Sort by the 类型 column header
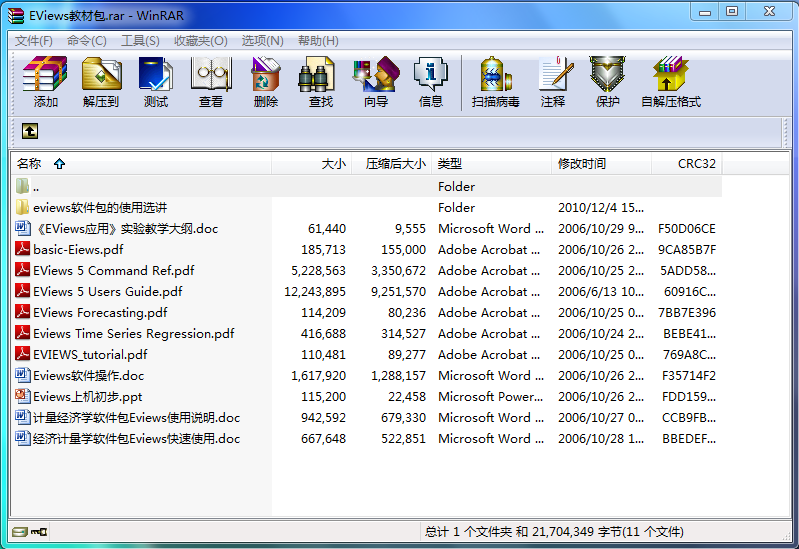The height and width of the screenshot is (549, 799). pyautogui.click(x=491, y=164)
